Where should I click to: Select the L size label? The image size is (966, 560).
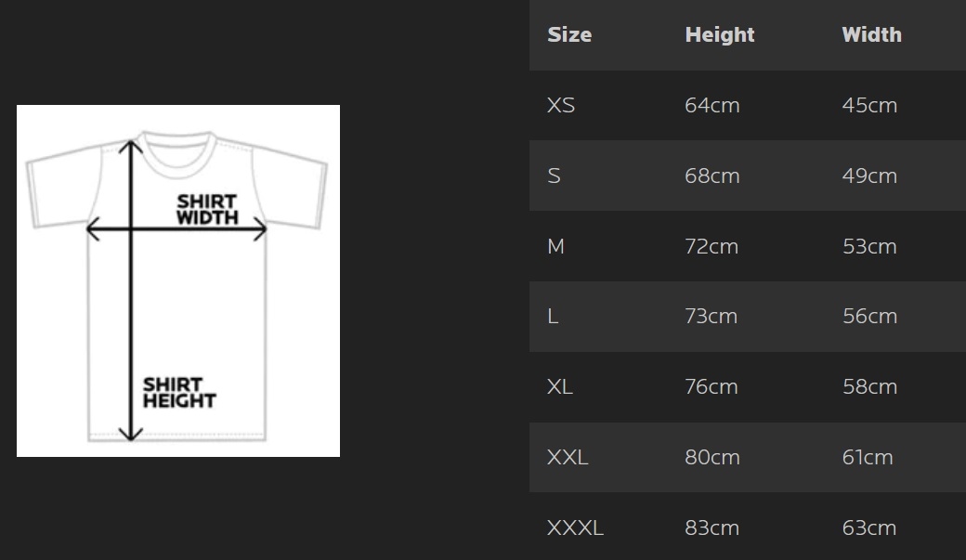(553, 317)
